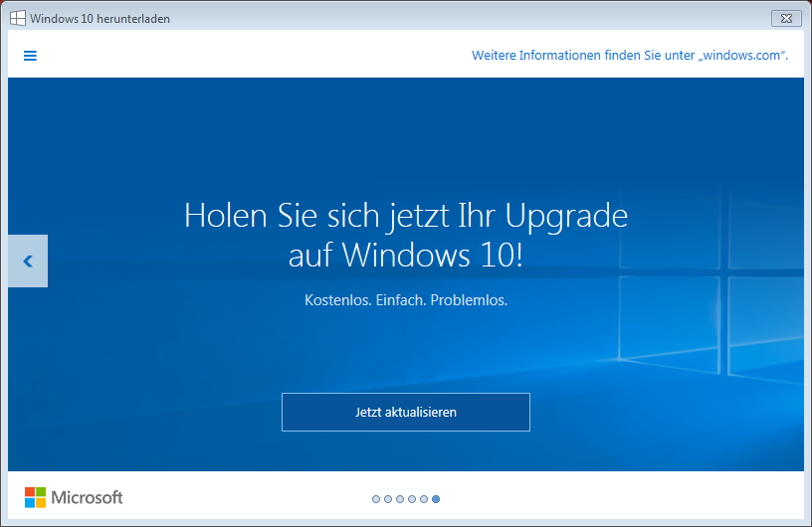Click the 'Holen Sie sich jetzt Ihr Upgrade' headline

(x=406, y=216)
